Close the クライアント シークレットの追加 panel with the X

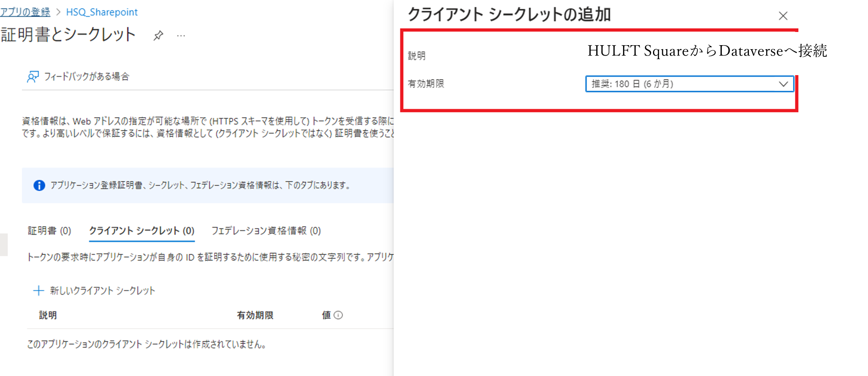782,16
